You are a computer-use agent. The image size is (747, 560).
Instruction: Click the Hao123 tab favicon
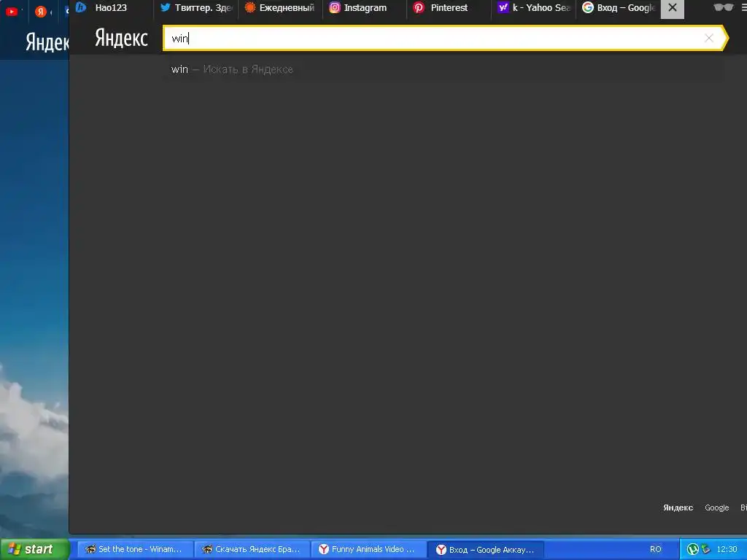(81, 7)
